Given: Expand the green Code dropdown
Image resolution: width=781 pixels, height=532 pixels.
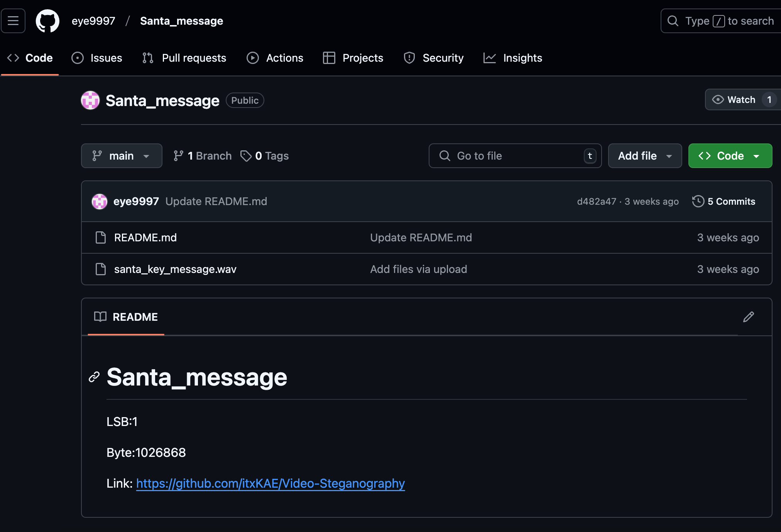Looking at the screenshot, I should (730, 156).
